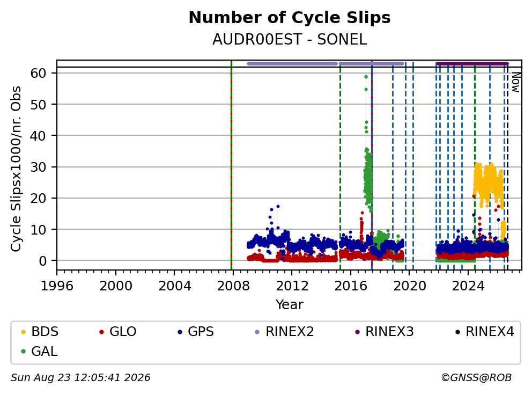Click the '©GNSS@ROB' copyright text
Screen dimensions: 532x394
tap(476, 378)
